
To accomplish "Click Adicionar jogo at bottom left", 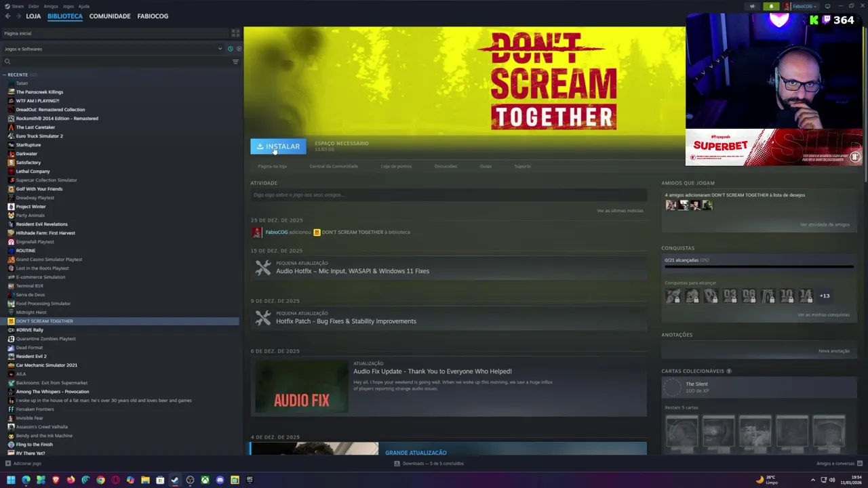I will pos(23,464).
